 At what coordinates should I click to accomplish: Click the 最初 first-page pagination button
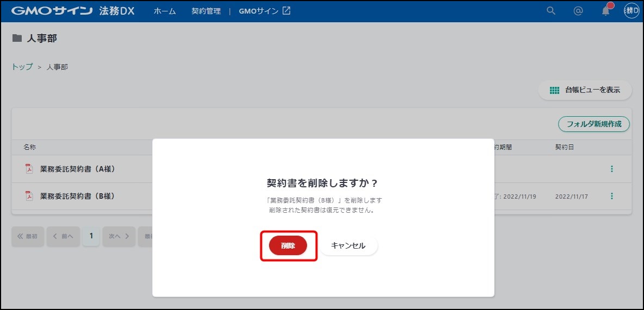tap(28, 236)
